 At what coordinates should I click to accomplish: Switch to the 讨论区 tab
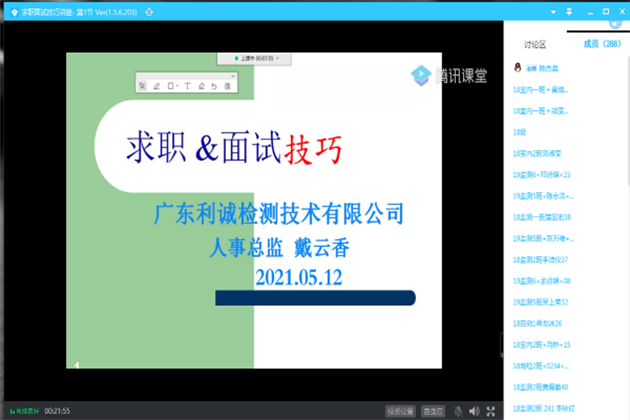535,44
